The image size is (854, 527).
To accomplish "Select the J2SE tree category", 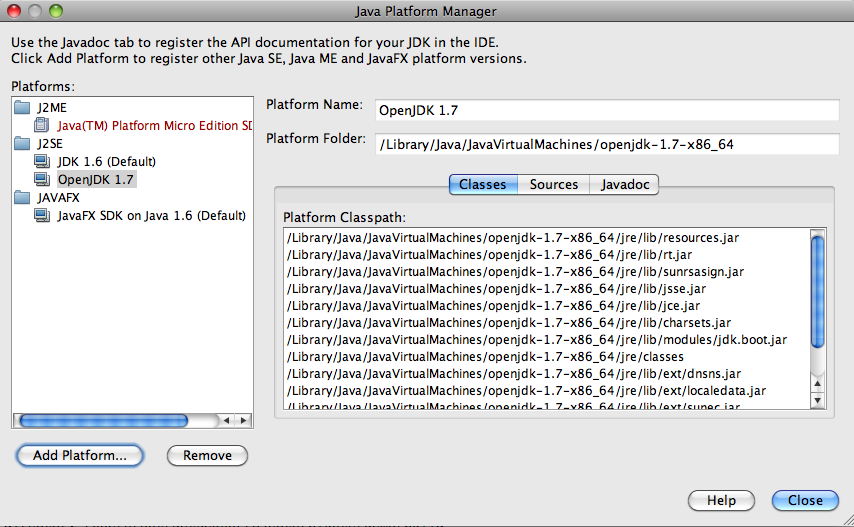I will [50, 144].
